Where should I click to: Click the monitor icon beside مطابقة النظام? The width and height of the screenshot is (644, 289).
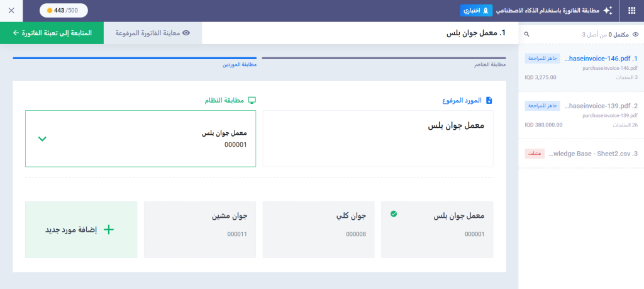(252, 100)
